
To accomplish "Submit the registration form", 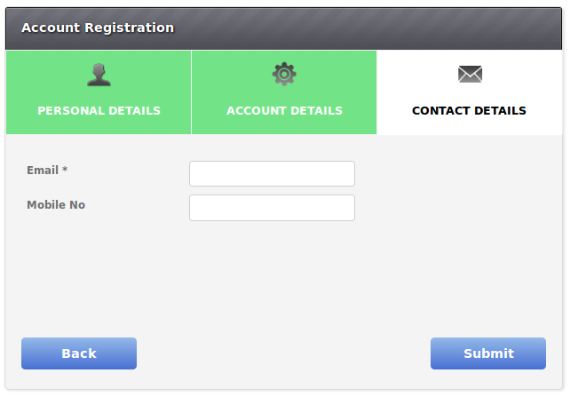I will point(488,353).
